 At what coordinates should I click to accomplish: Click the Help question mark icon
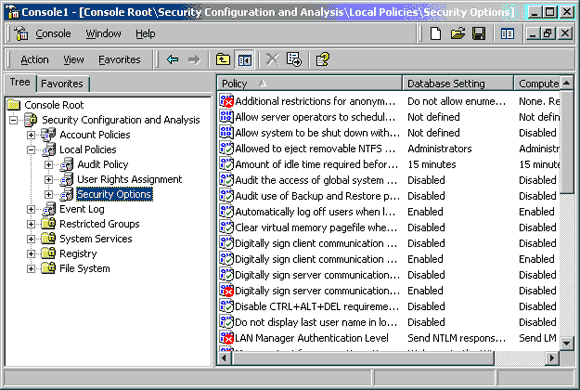click(323, 59)
